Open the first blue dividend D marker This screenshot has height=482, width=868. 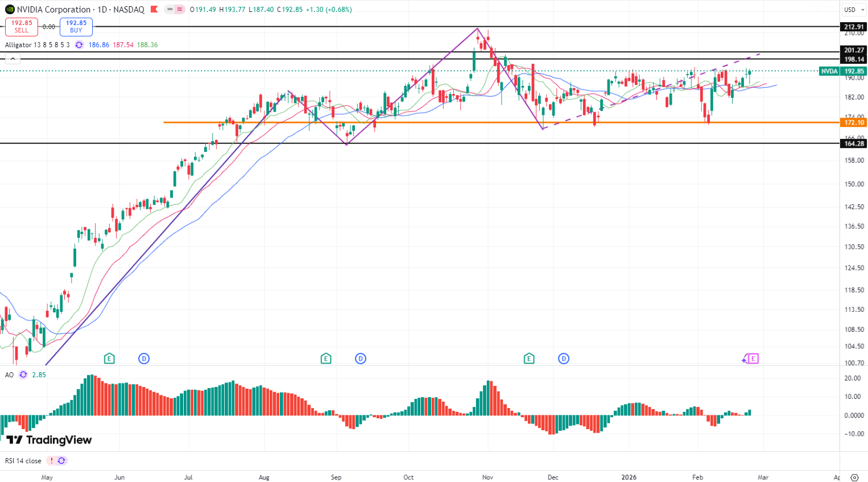[x=144, y=359]
